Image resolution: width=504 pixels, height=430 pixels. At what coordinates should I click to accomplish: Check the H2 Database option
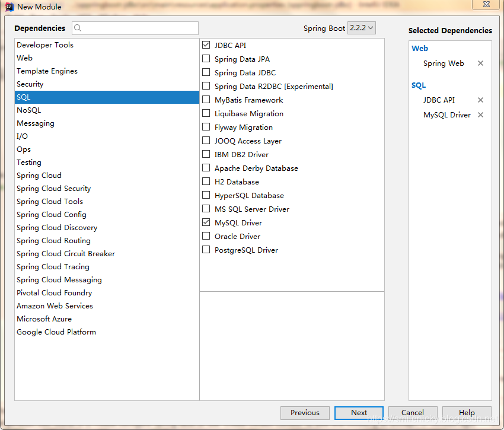click(206, 181)
